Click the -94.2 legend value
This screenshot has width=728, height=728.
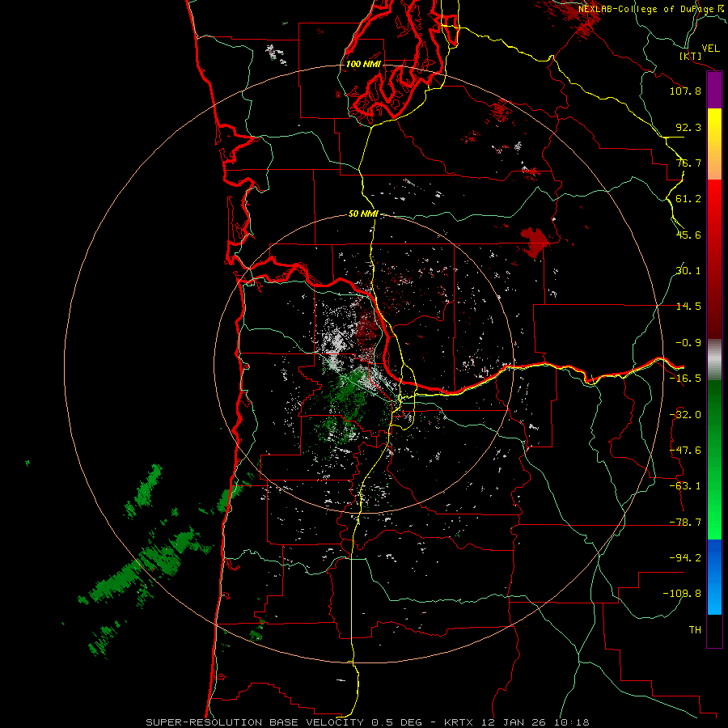point(685,558)
